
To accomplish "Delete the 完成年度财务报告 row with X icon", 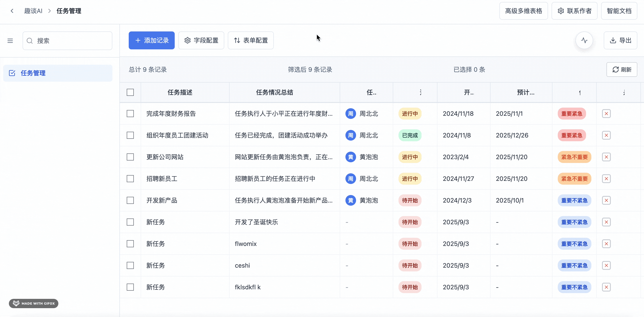I will pyautogui.click(x=606, y=114).
